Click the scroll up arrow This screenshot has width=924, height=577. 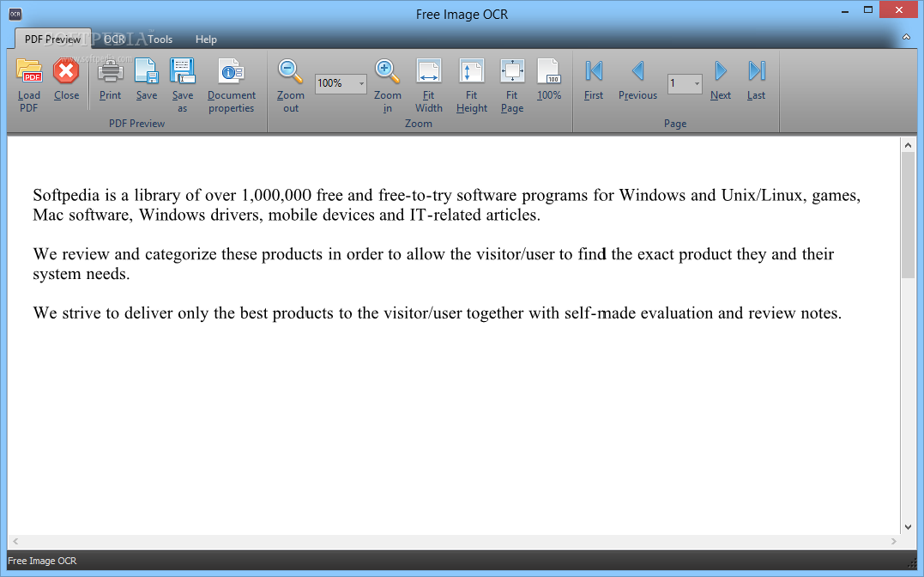tap(908, 145)
